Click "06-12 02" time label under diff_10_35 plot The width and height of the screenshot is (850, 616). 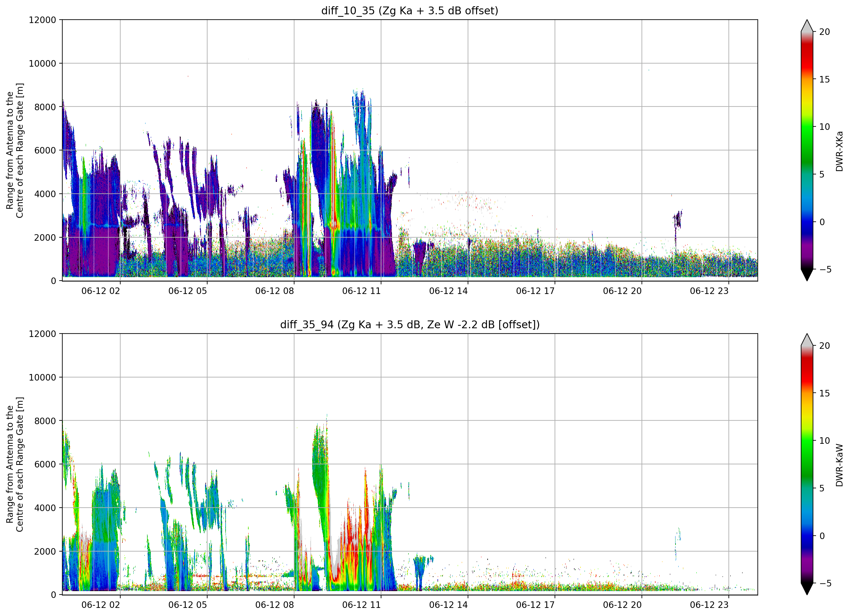click(x=101, y=291)
